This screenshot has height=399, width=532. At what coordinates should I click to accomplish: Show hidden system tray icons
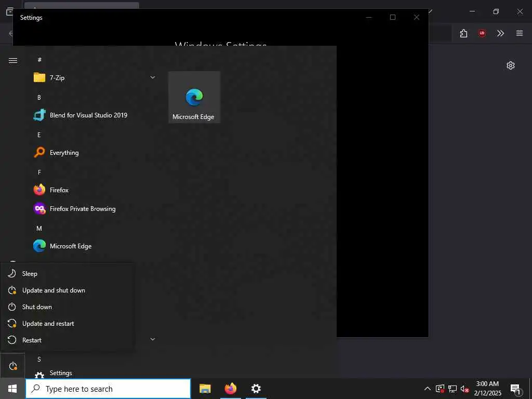[x=428, y=389]
